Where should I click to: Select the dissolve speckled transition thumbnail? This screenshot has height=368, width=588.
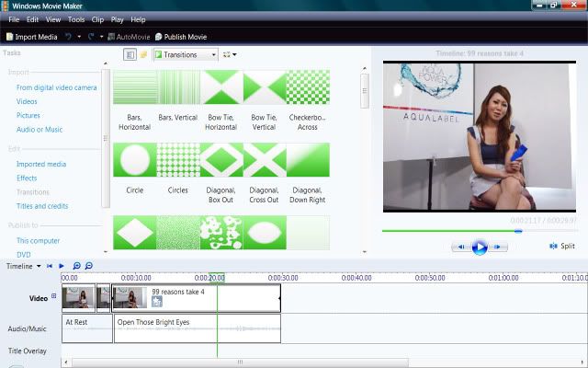point(178,233)
